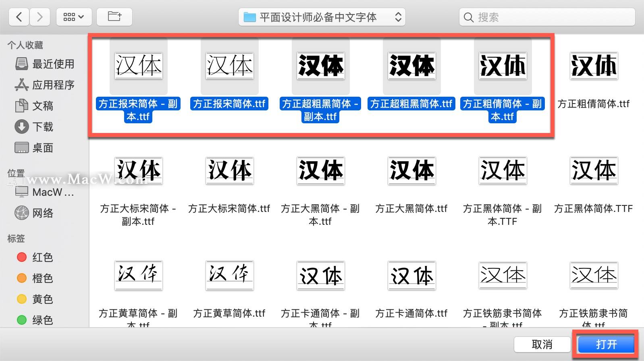Click the 搜索 search field
Viewport: 644px width, 361px height.
pos(547,17)
